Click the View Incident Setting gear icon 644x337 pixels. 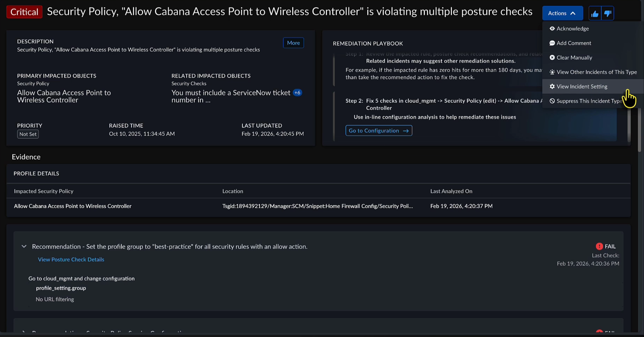[x=552, y=86]
